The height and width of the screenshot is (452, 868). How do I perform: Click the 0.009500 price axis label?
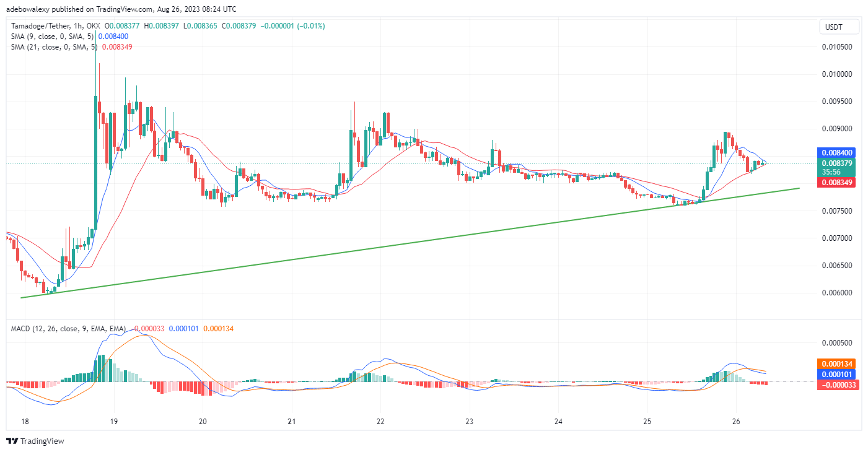pyautogui.click(x=838, y=102)
